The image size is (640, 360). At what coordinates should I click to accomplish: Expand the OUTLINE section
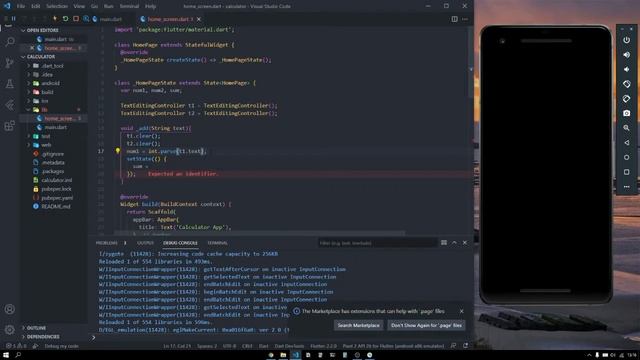(x=53, y=328)
